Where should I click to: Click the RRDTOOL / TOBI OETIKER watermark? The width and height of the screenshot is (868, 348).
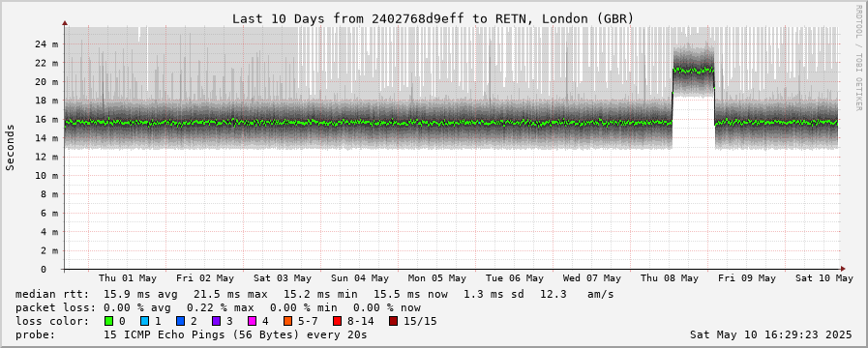point(859,55)
